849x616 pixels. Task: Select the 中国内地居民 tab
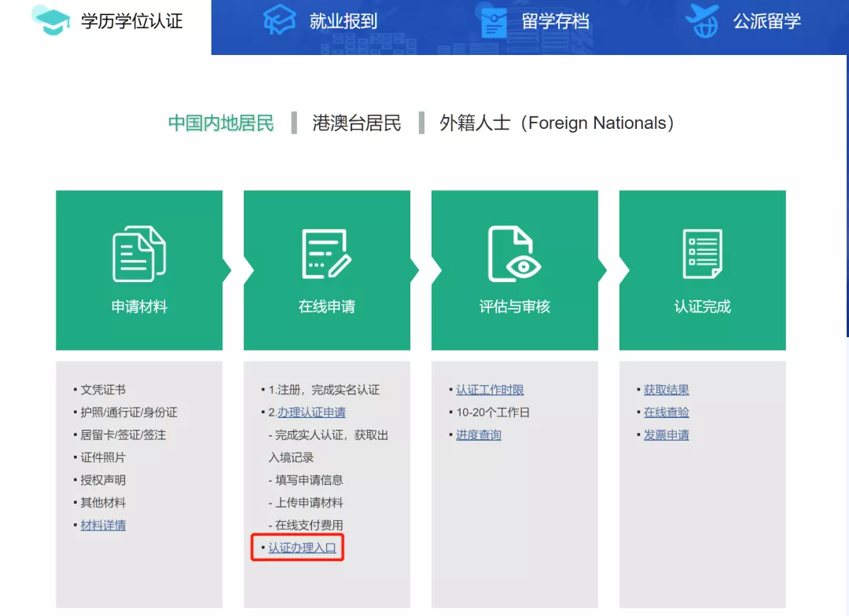click(x=220, y=123)
